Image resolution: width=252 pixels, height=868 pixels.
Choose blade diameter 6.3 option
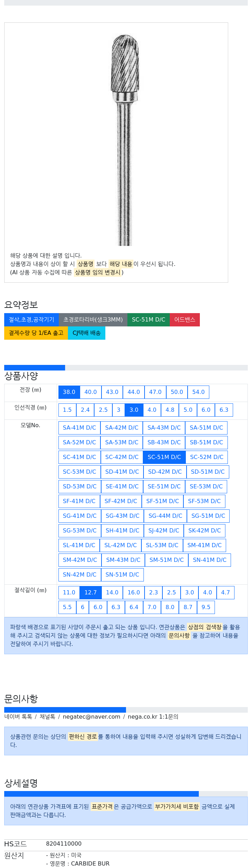pos(224,410)
